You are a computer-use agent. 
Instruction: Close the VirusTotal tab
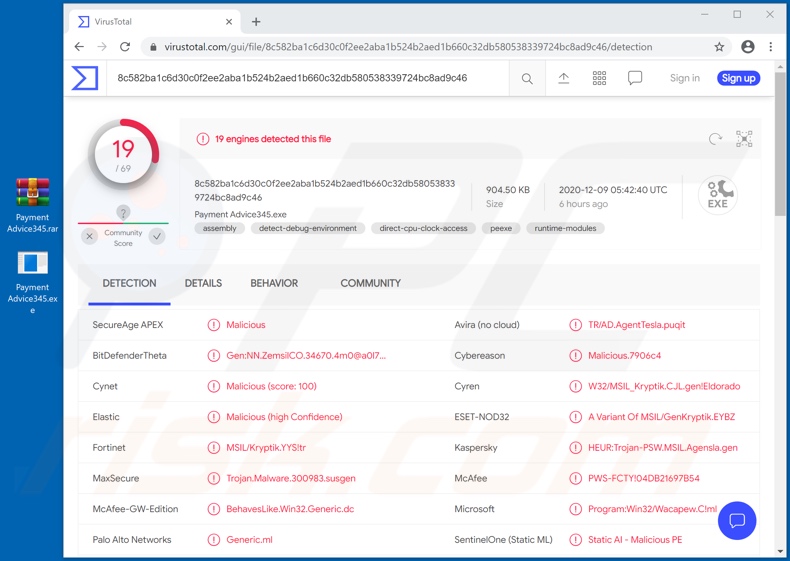pos(229,22)
